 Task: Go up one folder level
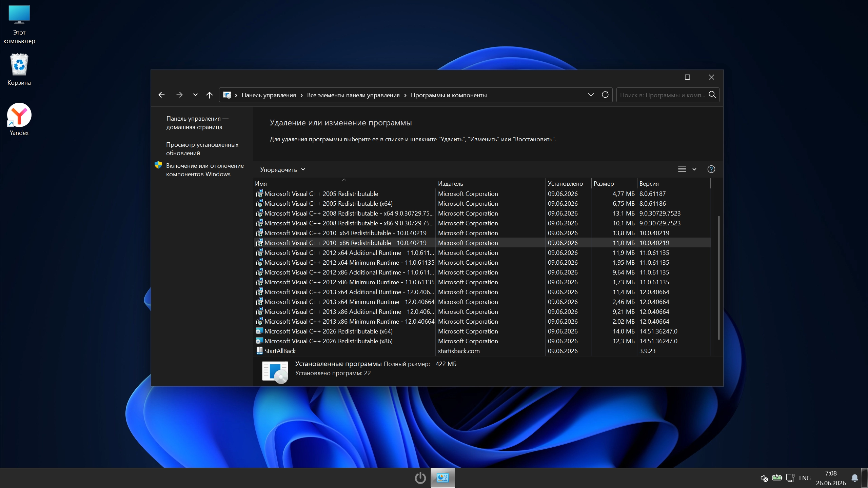(210, 95)
